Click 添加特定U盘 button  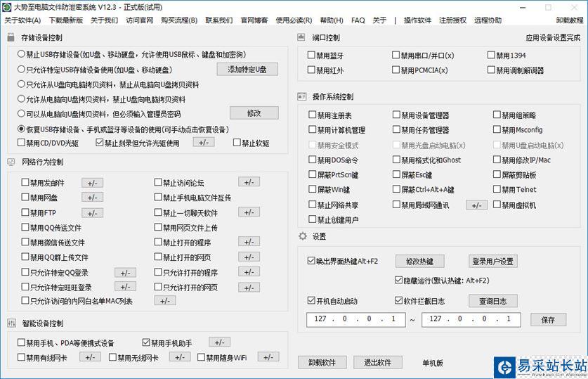point(247,69)
